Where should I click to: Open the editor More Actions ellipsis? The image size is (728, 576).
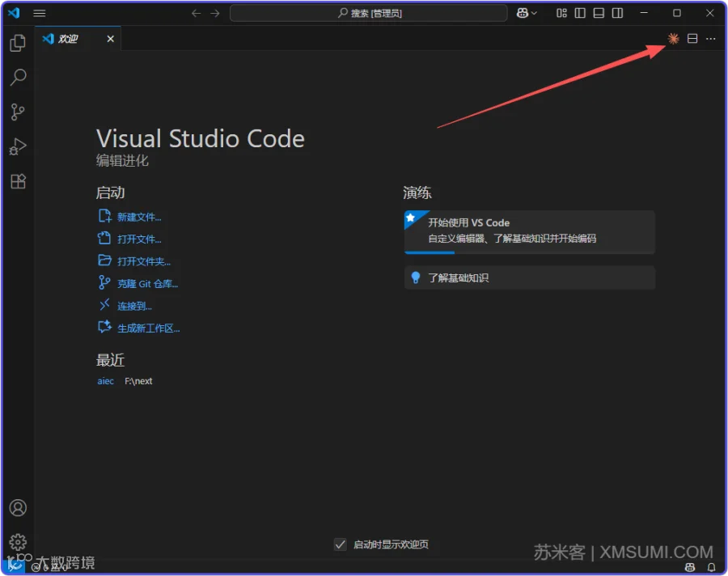click(x=711, y=39)
